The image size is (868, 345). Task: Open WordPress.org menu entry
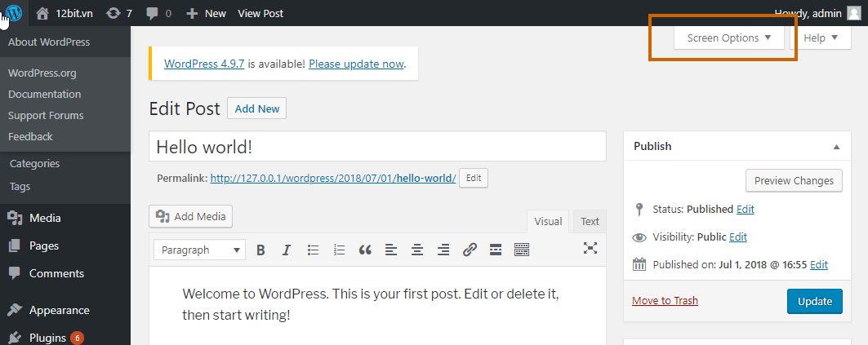pos(42,73)
